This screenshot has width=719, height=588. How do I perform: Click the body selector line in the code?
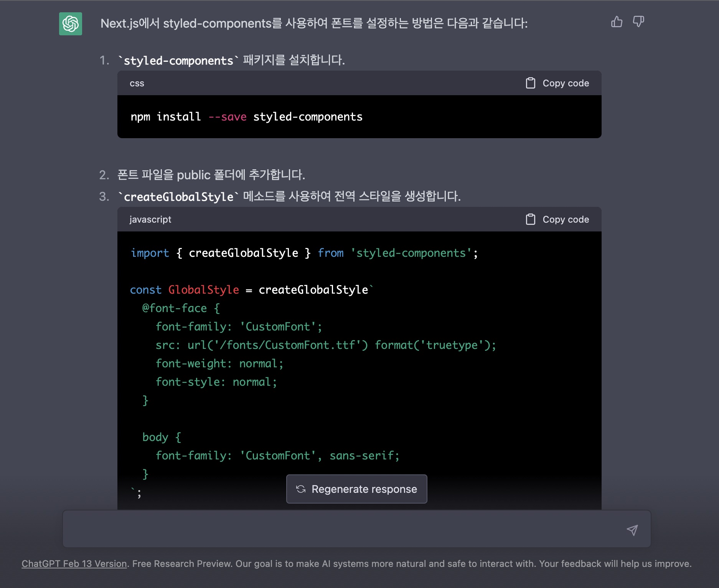click(162, 437)
